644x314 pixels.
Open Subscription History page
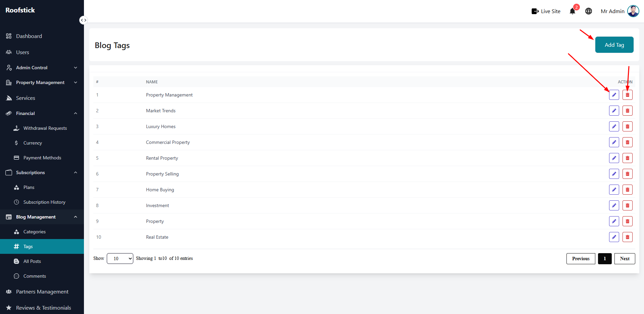click(x=42, y=202)
